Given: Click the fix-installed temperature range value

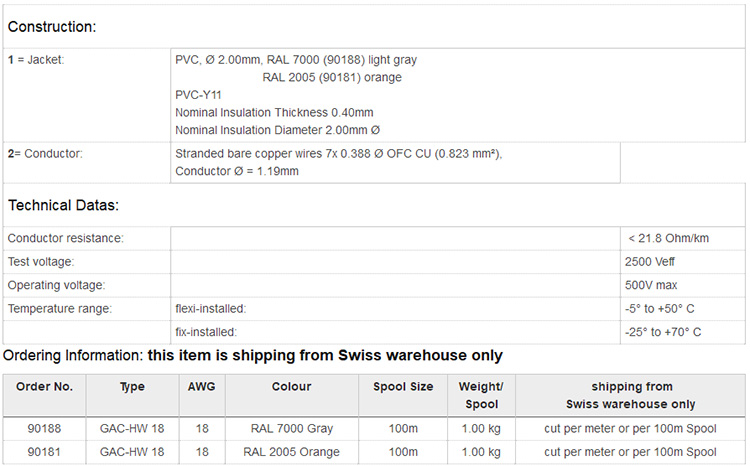Looking at the screenshot, I should coord(664,332).
